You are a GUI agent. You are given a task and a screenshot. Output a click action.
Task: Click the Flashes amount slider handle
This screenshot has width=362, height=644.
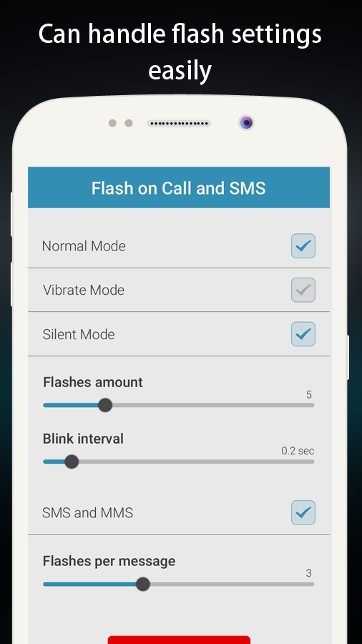point(105,405)
